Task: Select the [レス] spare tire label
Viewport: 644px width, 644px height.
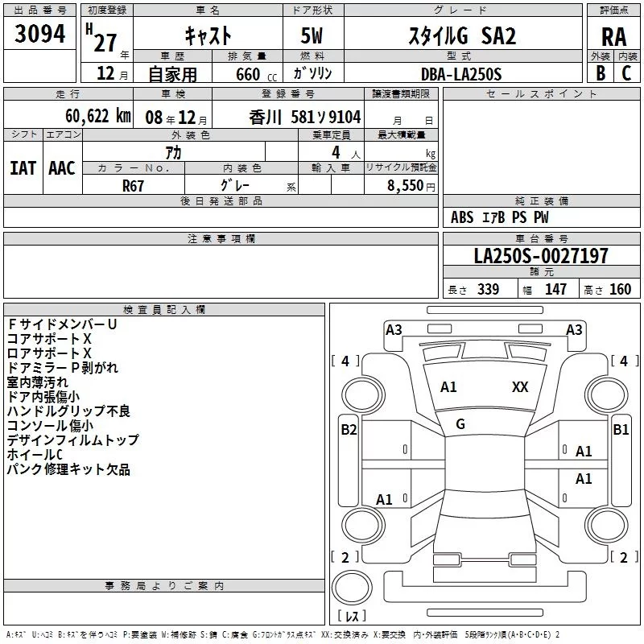Action: pyautogui.click(x=352, y=615)
